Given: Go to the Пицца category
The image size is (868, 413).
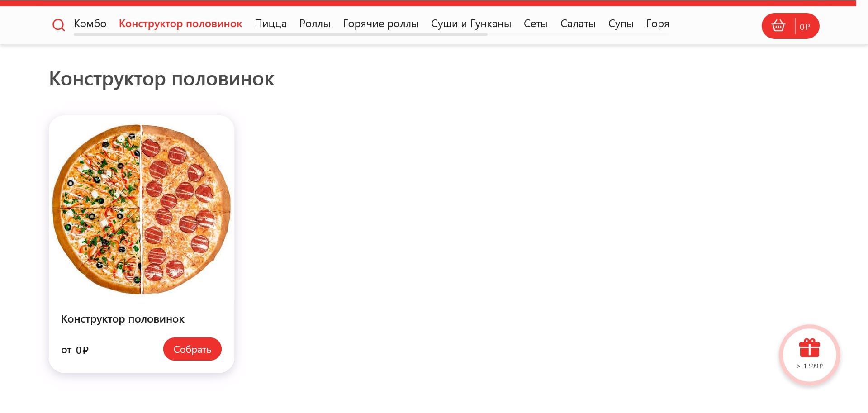Looking at the screenshot, I should tap(270, 24).
